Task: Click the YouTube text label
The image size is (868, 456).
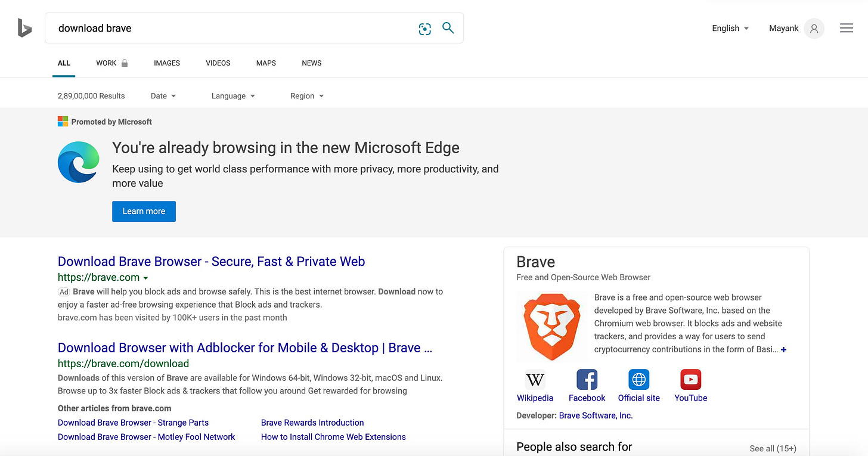Action: [690, 398]
